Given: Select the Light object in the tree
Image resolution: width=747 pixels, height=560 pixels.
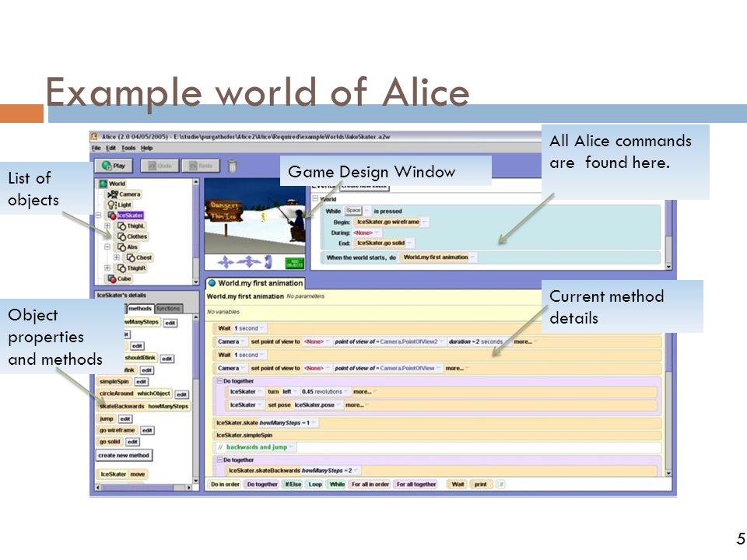Looking at the screenshot, I should click(120, 205).
